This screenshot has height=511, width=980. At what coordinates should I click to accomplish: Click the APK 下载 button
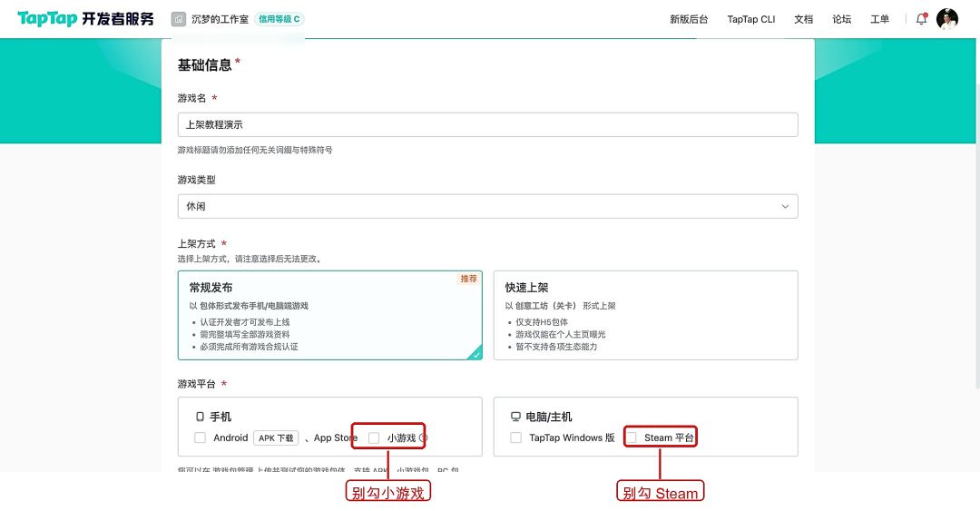[276, 437]
